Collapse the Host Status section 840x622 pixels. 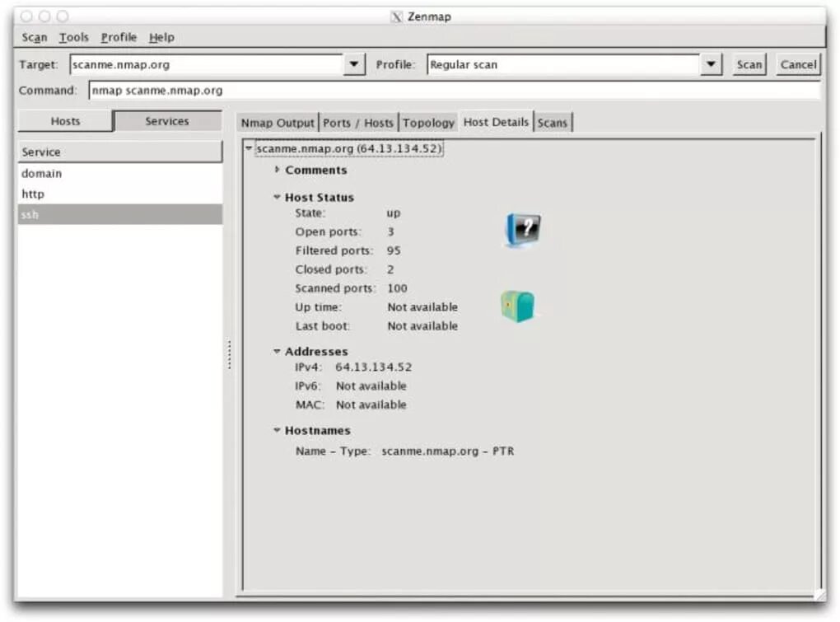click(x=277, y=197)
